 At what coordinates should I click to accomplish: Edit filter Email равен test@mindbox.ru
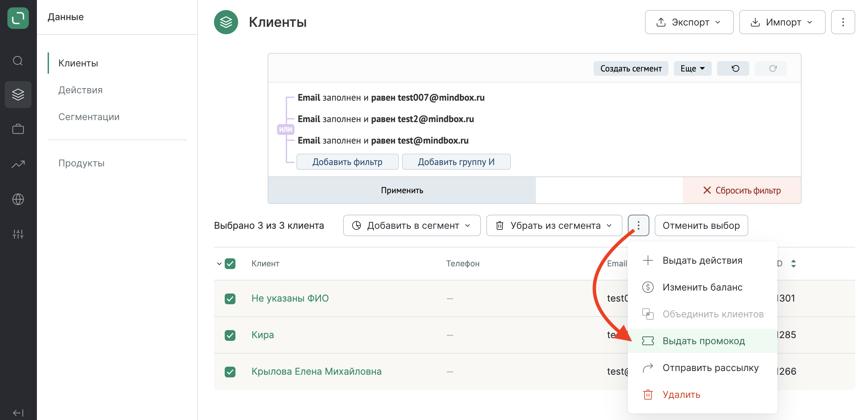[383, 140]
